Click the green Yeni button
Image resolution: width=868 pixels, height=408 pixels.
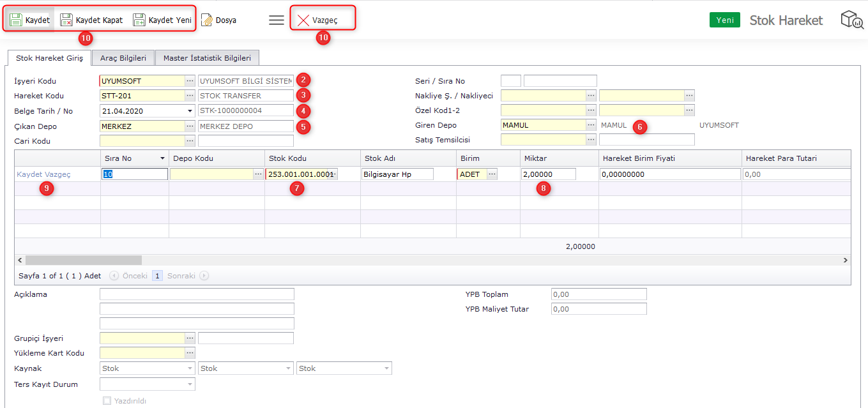724,20
